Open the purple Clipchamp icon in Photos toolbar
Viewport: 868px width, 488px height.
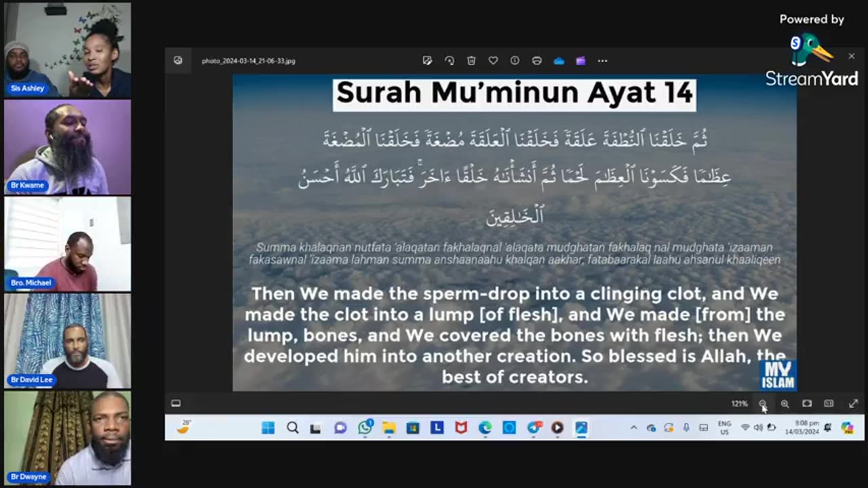click(x=580, y=60)
